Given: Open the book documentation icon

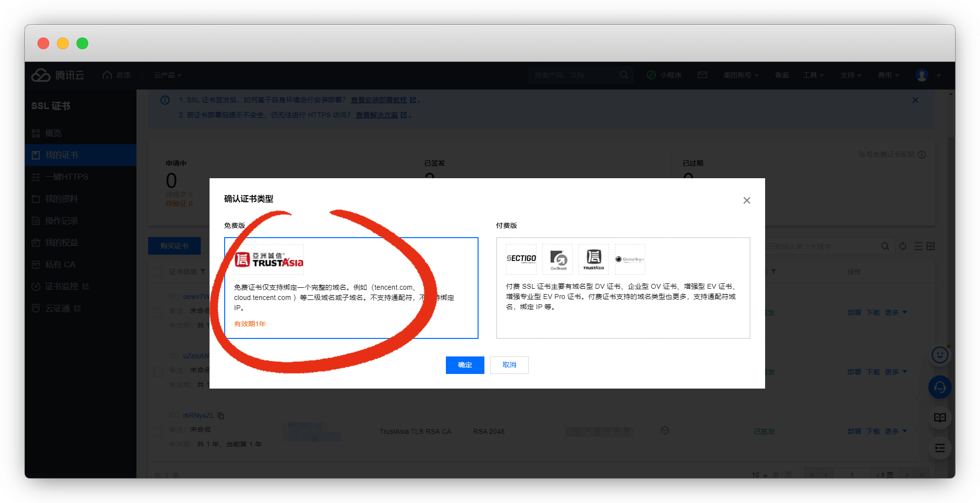Looking at the screenshot, I should [x=940, y=418].
